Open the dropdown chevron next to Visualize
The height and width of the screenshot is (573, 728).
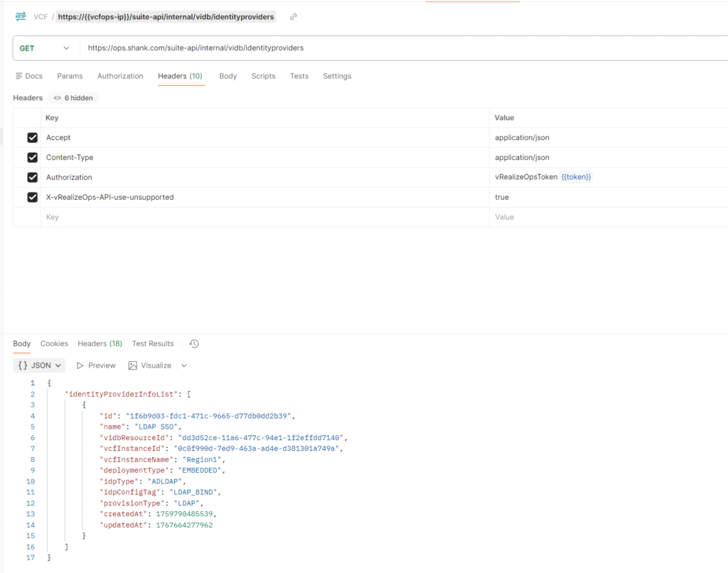click(x=183, y=365)
